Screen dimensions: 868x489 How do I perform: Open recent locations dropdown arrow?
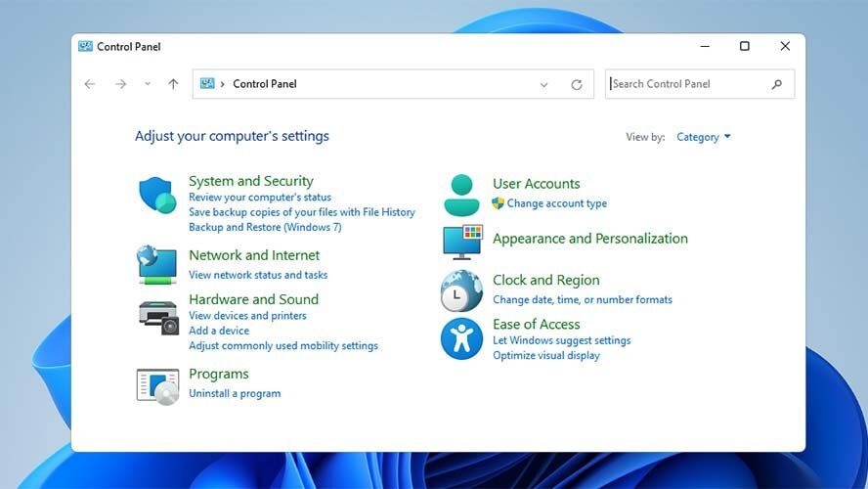[148, 84]
